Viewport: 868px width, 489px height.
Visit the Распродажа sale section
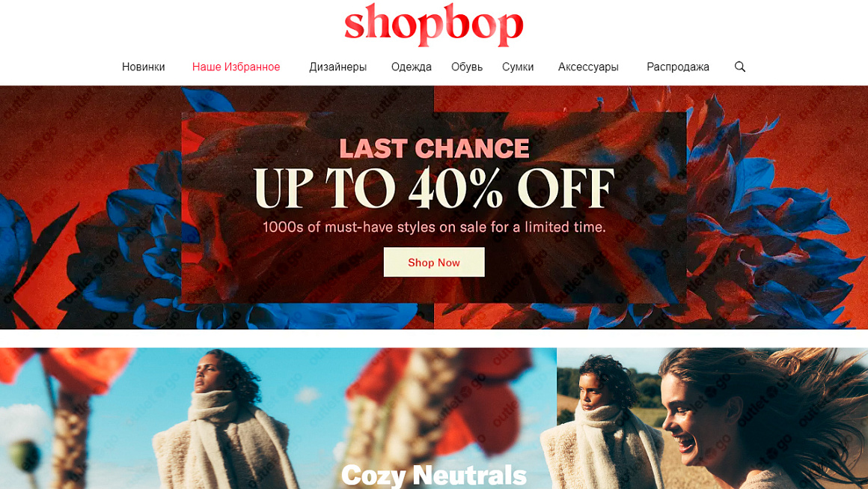(678, 67)
